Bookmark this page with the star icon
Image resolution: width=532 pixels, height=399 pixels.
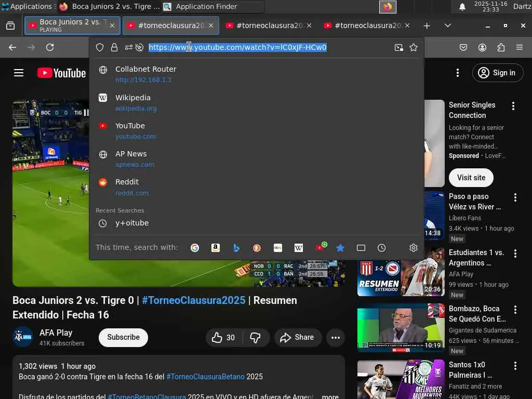413,47
